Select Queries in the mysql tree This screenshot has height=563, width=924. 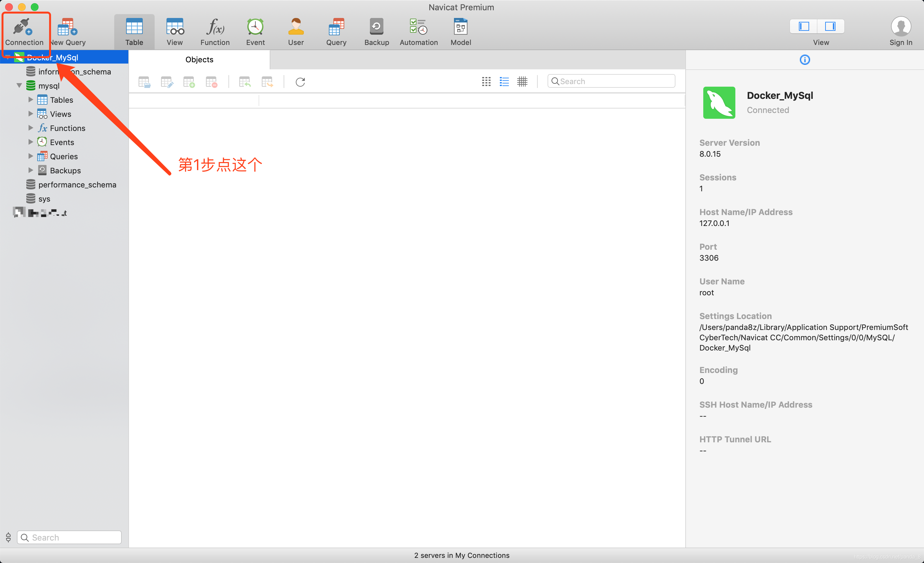[x=64, y=156]
